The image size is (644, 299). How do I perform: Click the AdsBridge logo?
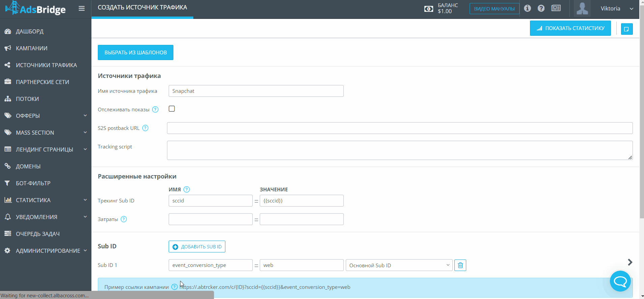pyautogui.click(x=35, y=8)
